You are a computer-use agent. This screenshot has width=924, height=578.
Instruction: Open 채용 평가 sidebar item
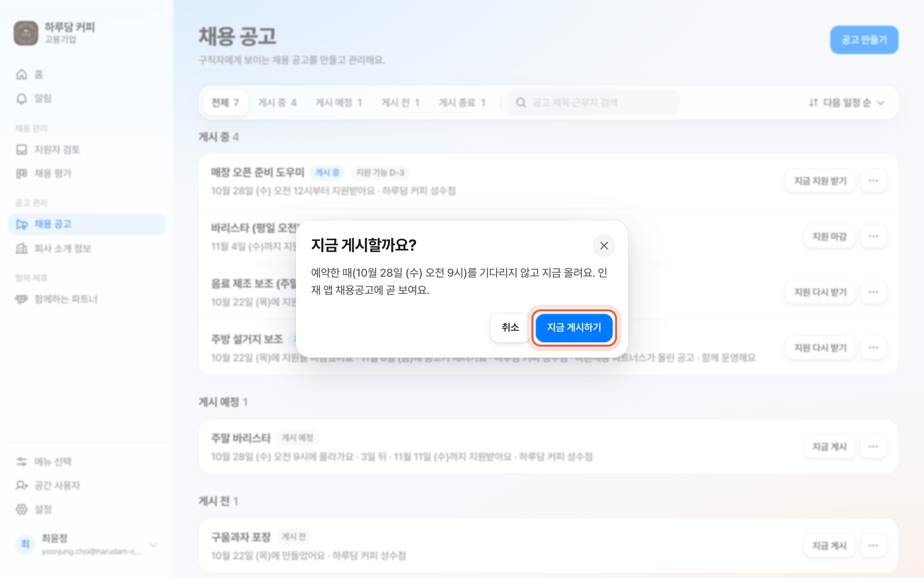click(87, 173)
